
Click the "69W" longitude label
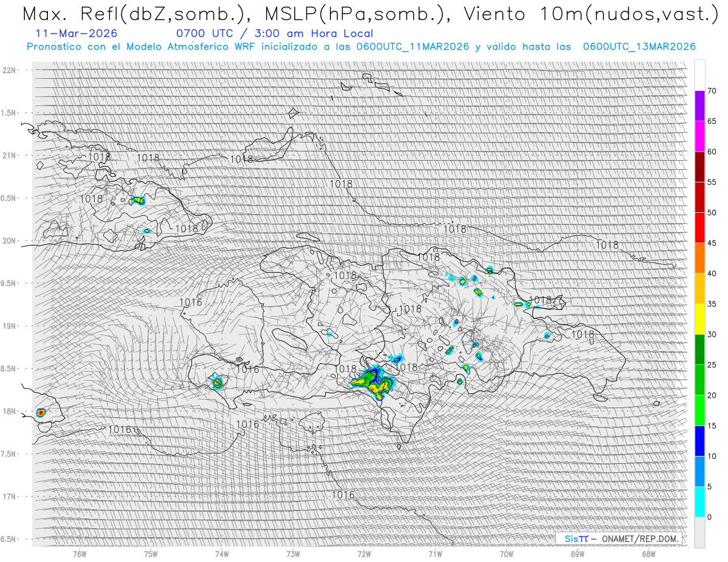click(x=578, y=554)
